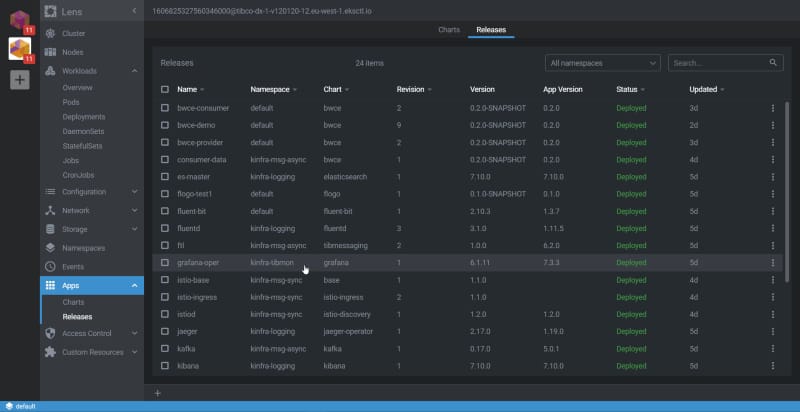Screen dimensions: 800x412
Task: Click into the Search input field
Action: [717, 63]
